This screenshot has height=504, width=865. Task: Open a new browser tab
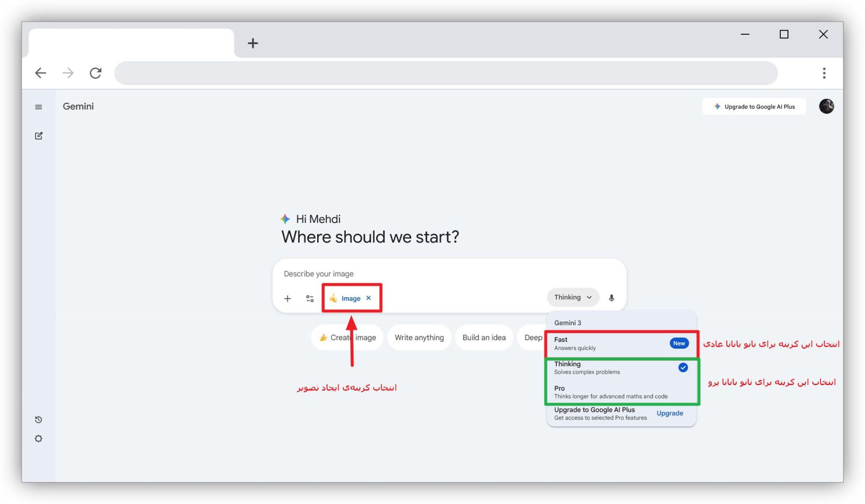[253, 43]
